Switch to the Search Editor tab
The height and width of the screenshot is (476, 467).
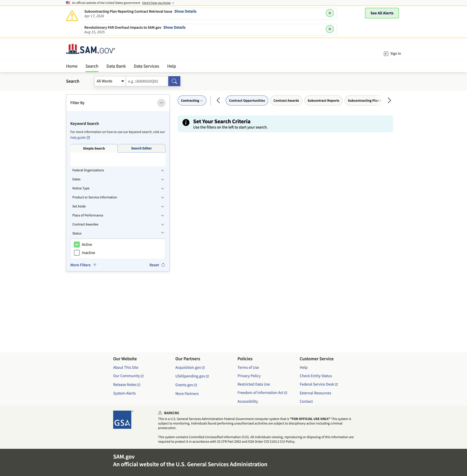[141, 148]
